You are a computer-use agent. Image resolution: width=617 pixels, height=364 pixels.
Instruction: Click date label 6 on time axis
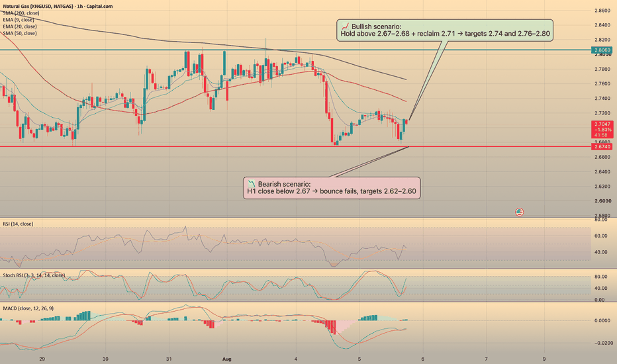(x=422, y=359)
